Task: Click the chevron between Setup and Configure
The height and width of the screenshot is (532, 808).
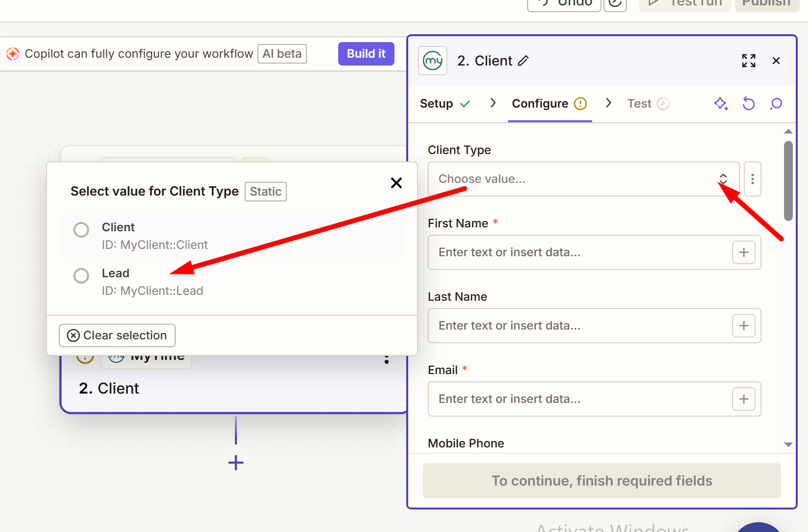Action: click(493, 103)
